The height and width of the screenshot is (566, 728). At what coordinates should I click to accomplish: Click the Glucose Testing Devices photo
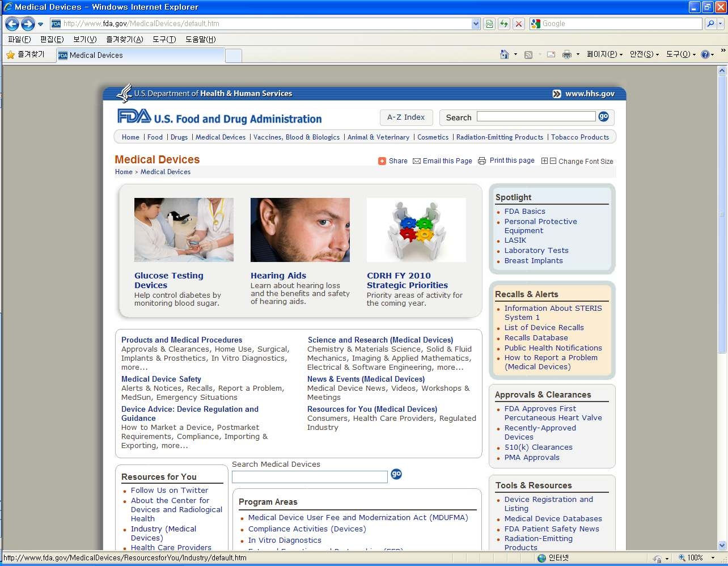pos(184,230)
